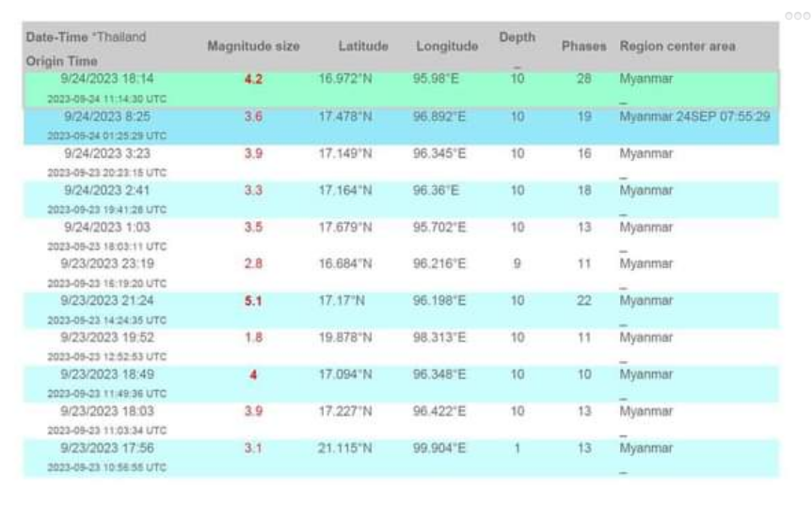Select the Origin Time header label
Screen dimensions: 812x505
point(61,61)
